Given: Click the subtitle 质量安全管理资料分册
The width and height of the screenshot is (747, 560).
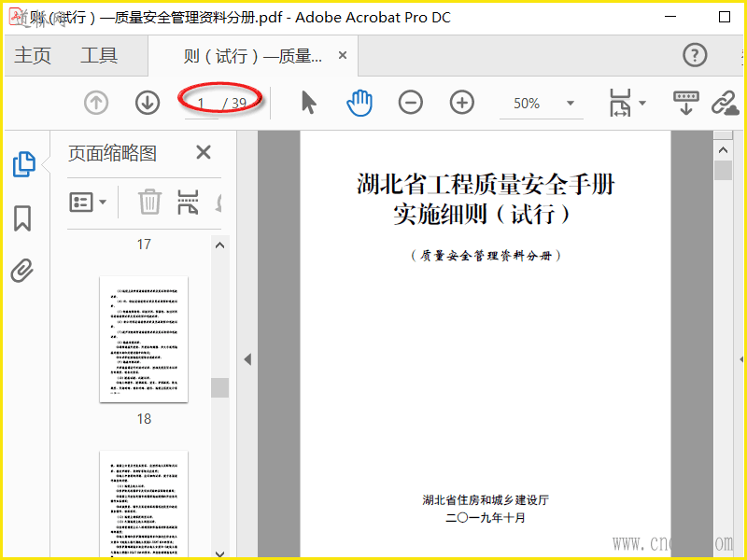Looking at the screenshot, I should click(486, 256).
